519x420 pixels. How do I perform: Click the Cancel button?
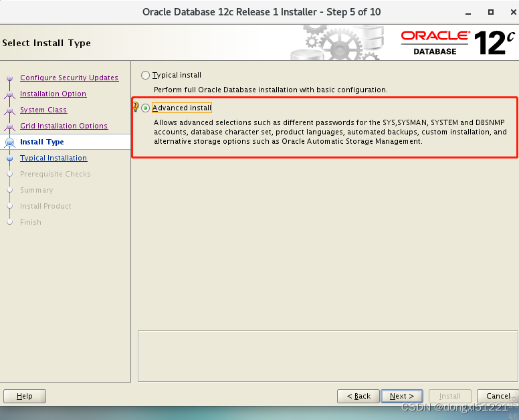coord(498,396)
